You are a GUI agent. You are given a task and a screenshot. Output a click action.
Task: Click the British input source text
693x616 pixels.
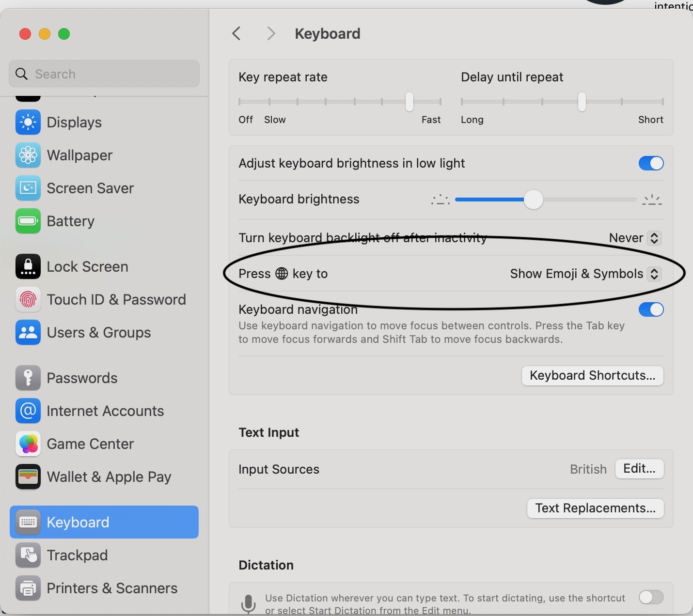pyautogui.click(x=588, y=469)
